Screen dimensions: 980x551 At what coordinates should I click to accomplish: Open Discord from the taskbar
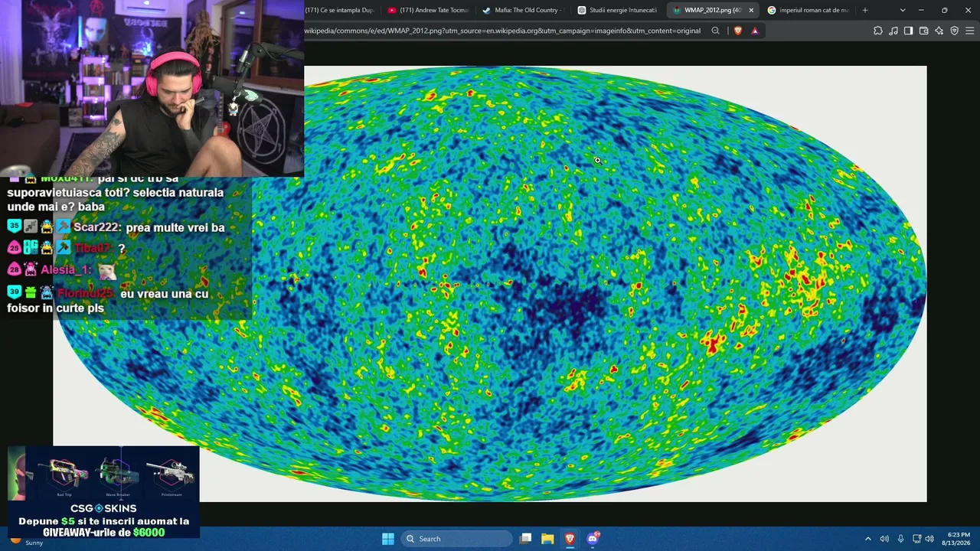pos(593,539)
